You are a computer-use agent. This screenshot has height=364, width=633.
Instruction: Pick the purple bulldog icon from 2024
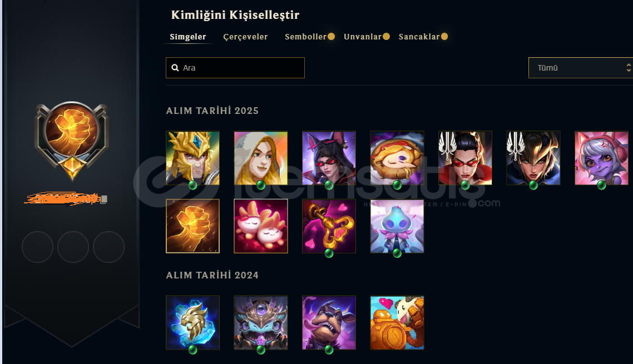pyautogui.click(x=329, y=322)
